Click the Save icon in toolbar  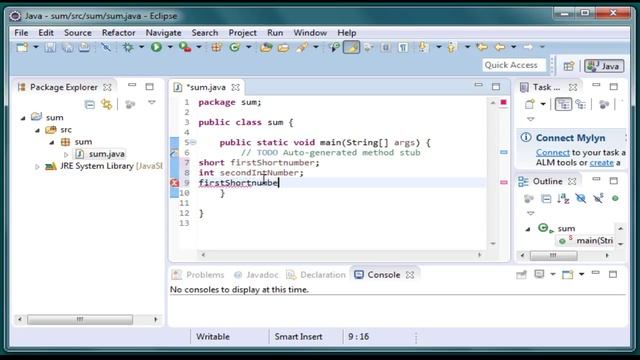click(x=50, y=47)
